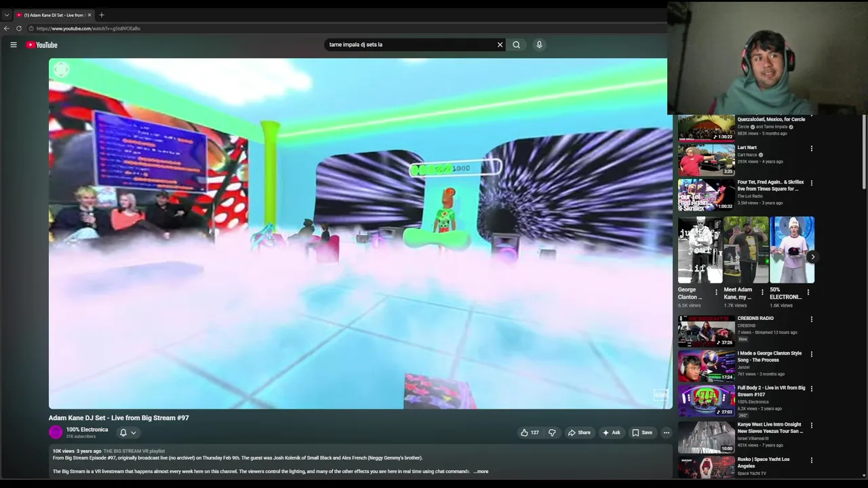The width and height of the screenshot is (868, 488).
Task: Open the George Clanton short
Action: (x=700, y=250)
